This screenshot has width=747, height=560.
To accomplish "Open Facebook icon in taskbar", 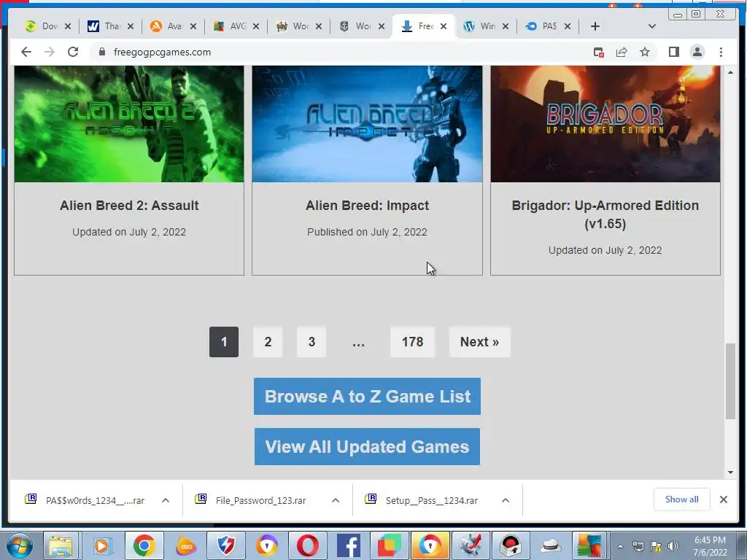I will (349, 545).
